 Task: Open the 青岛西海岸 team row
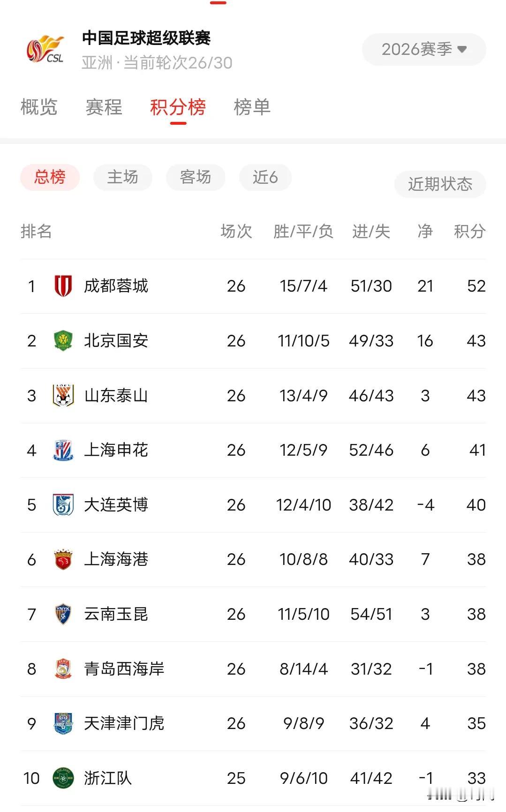coord(253,669)
